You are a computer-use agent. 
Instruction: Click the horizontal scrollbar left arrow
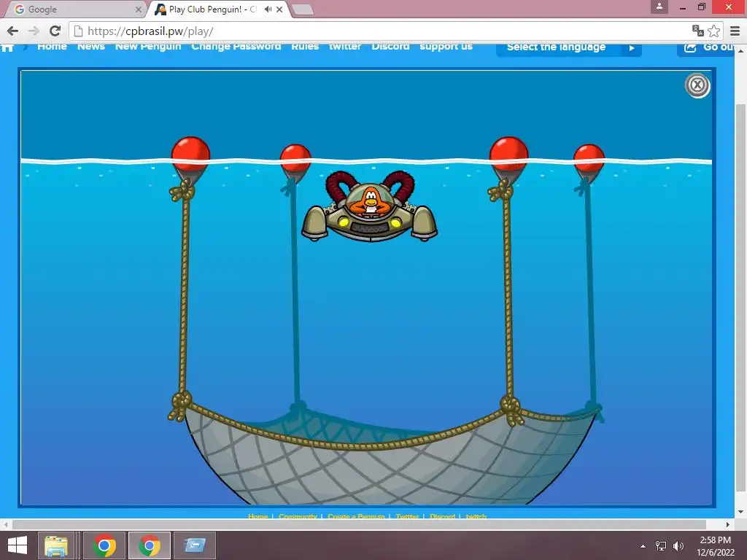[6, 524]
